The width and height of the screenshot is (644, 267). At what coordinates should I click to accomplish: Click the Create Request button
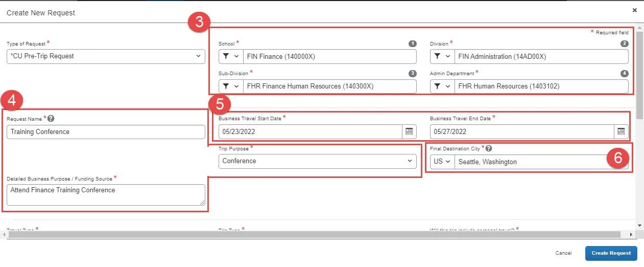click(611, 253)
